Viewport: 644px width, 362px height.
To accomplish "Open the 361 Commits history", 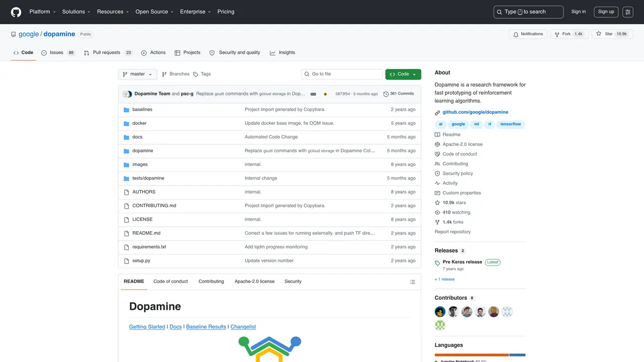I will 398,94.
